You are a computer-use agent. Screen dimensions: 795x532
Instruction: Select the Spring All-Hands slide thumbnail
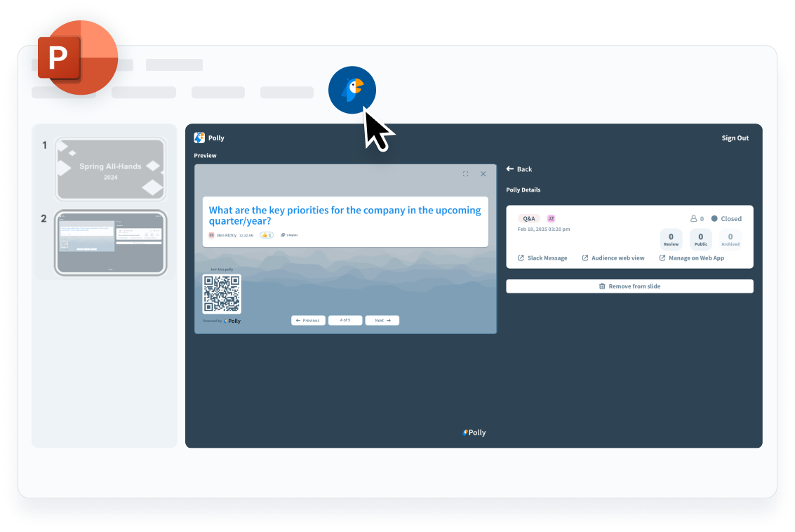[x=110, y=169]
